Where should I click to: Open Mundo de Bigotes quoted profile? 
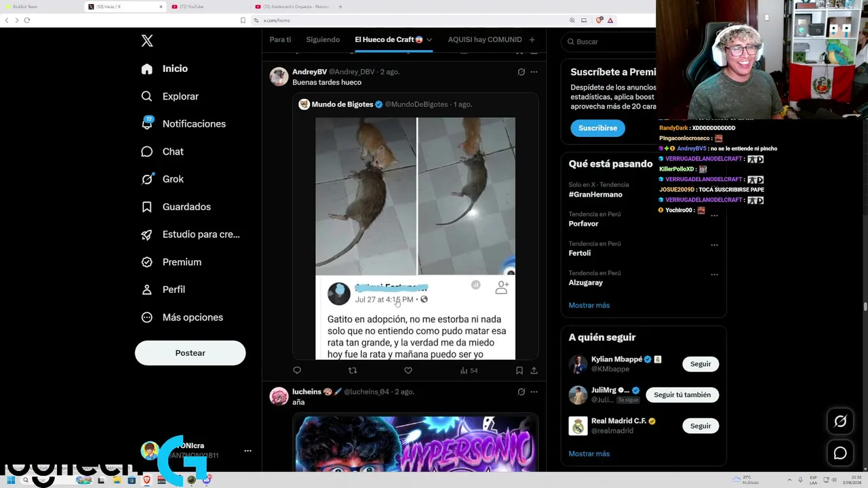(x=342, y=104)
